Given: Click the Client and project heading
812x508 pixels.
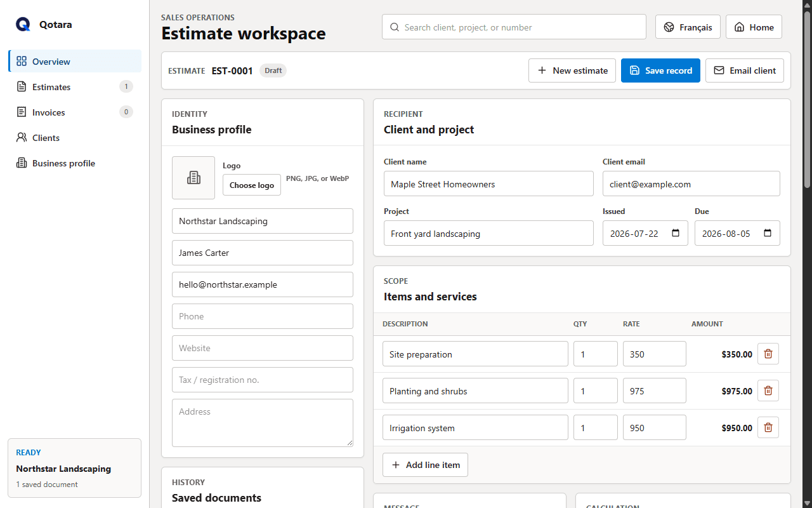Looking at the screenshot, I should 429,130.
